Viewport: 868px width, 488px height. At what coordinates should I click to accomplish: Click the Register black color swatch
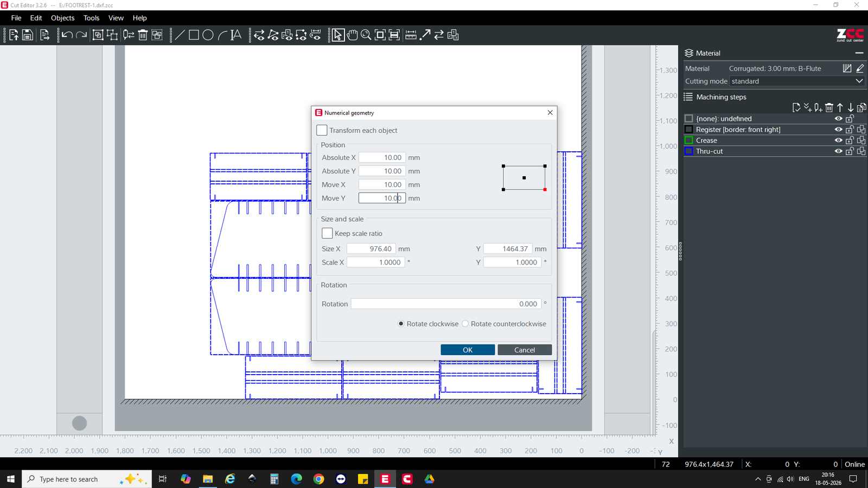click(x=689, y=130)
